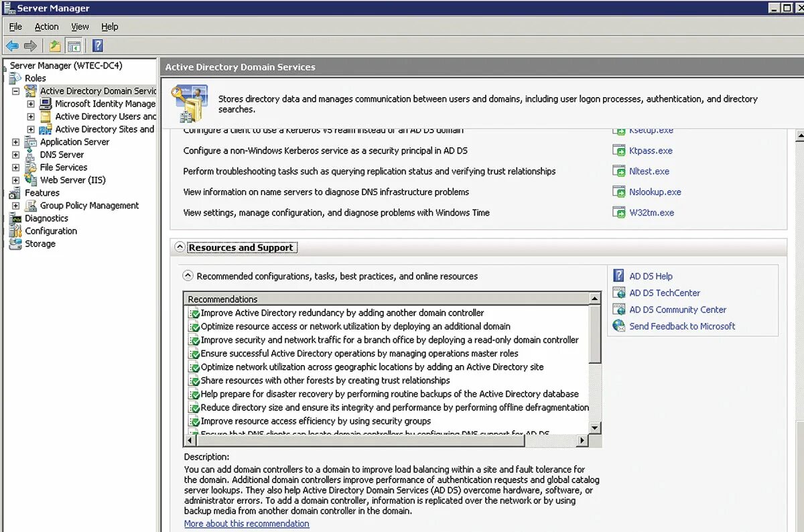
Task: Select 'Improve resource access efficiency' recommendation
Action: point(316,421)
